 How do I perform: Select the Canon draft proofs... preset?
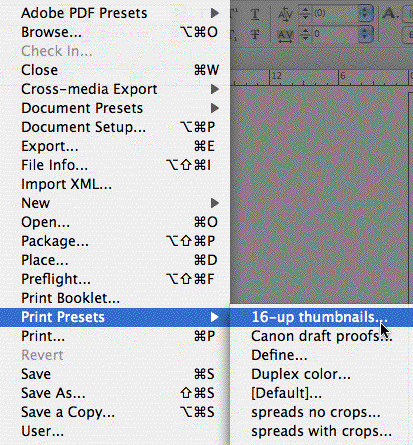tap(321, 336)
